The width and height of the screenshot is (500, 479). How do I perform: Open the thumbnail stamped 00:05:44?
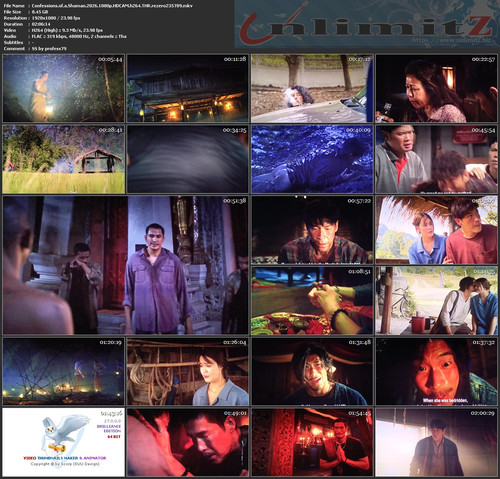coord(63,88)
